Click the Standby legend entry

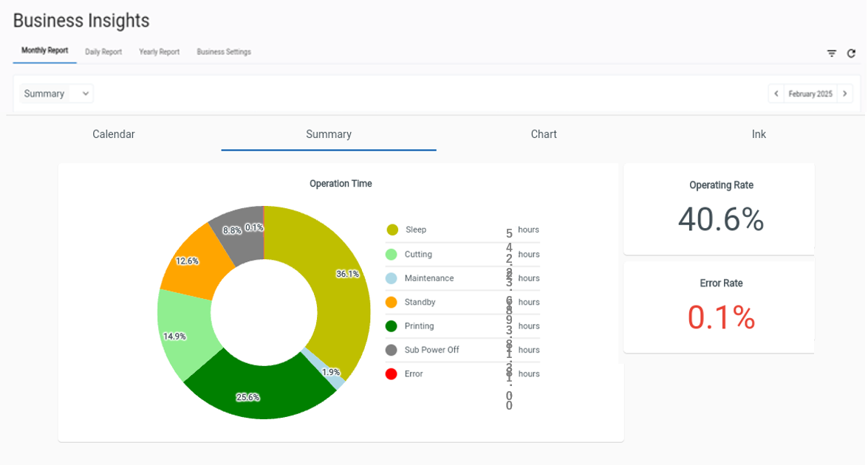pyautogui.click(x=420, y=302)
